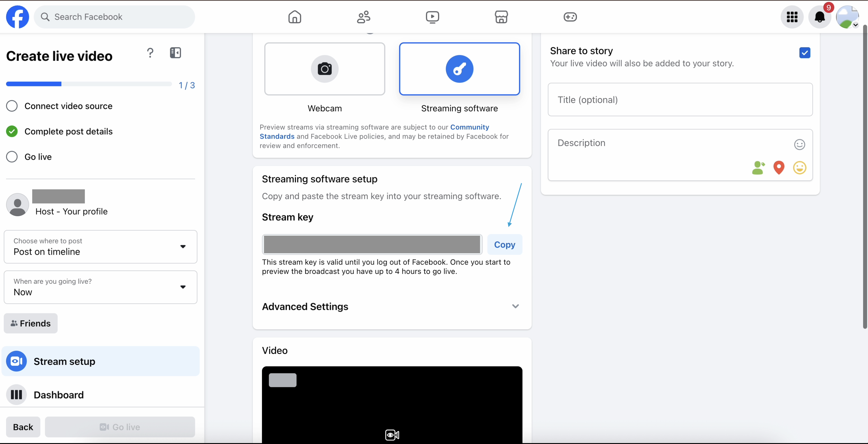Open the Choose where to post dropdown
Image resolution: width=868 pixels, height=444 pixels.
click(x=100, y=246)
